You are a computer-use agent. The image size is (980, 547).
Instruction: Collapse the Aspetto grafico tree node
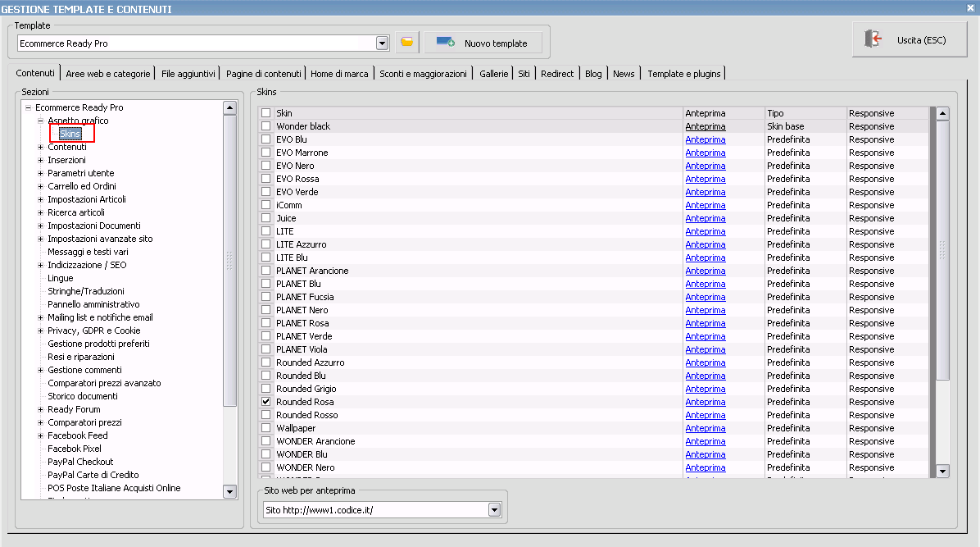click(41, 121)
